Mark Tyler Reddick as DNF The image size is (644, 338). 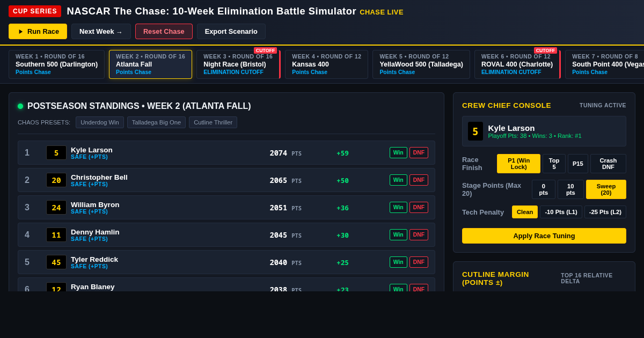pyautogui.click(x=419, y=262)
